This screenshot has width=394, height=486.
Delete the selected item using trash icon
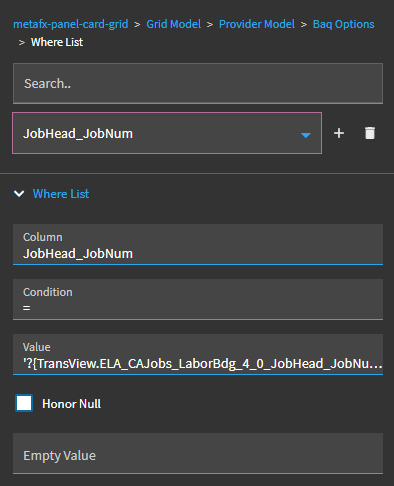[x=370, y=133]
